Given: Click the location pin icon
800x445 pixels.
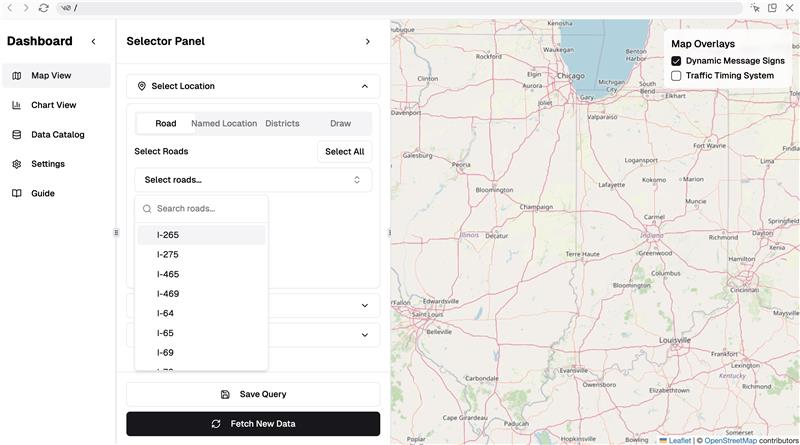Looking at the screenshot, I should coord(142,86).
